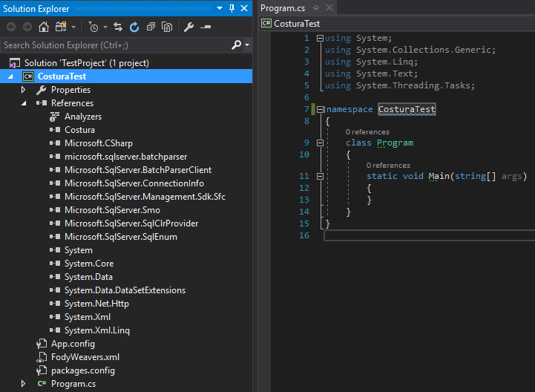Screen dimensions: 535x392
Task: Select the packages.config file
Action: pos(83,370)
